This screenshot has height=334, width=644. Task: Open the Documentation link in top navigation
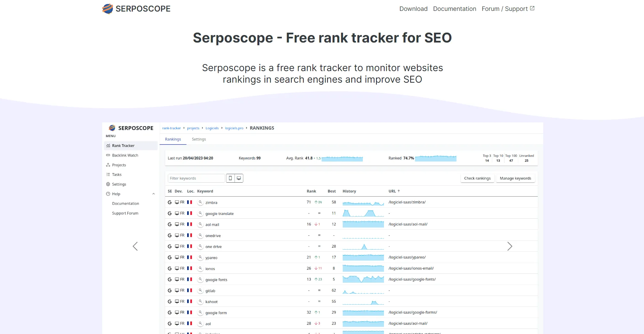tap(454, 9)
